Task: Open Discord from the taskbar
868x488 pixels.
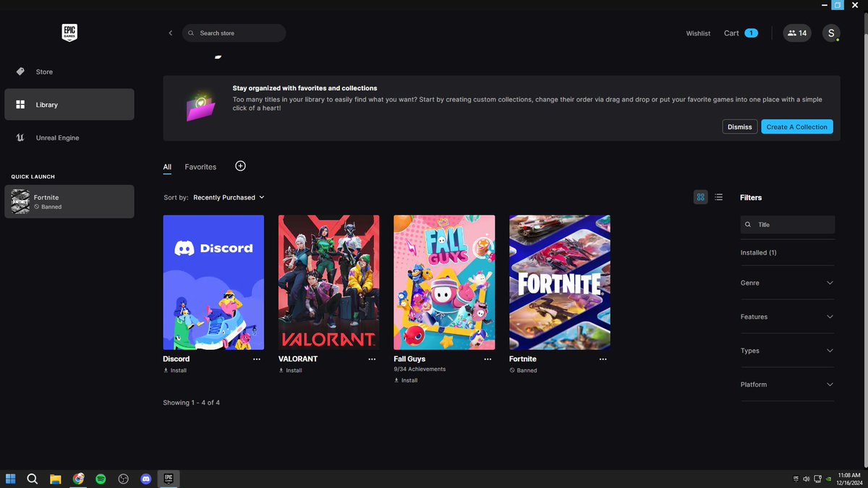Action: pyautogui.click(x=146, y=479)
